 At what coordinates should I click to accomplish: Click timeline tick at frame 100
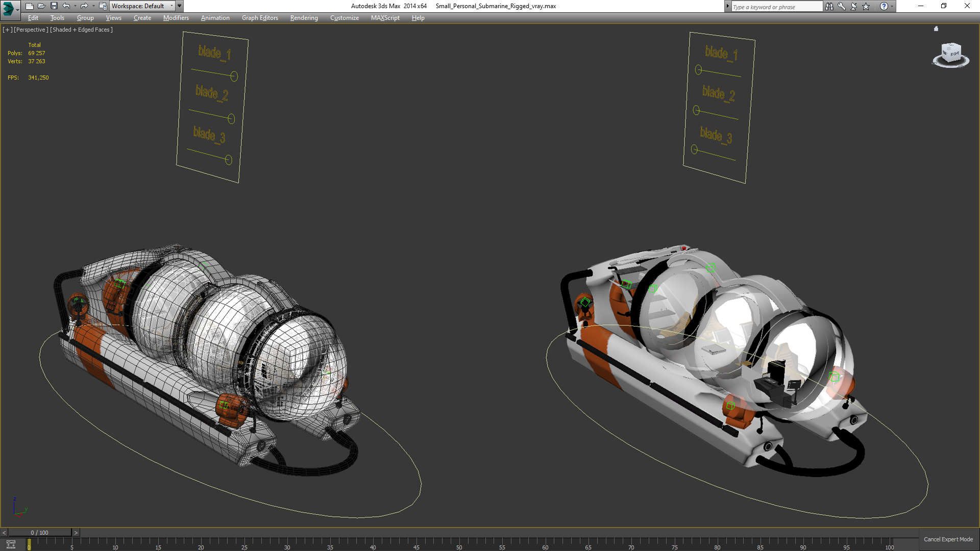point(890,544)
